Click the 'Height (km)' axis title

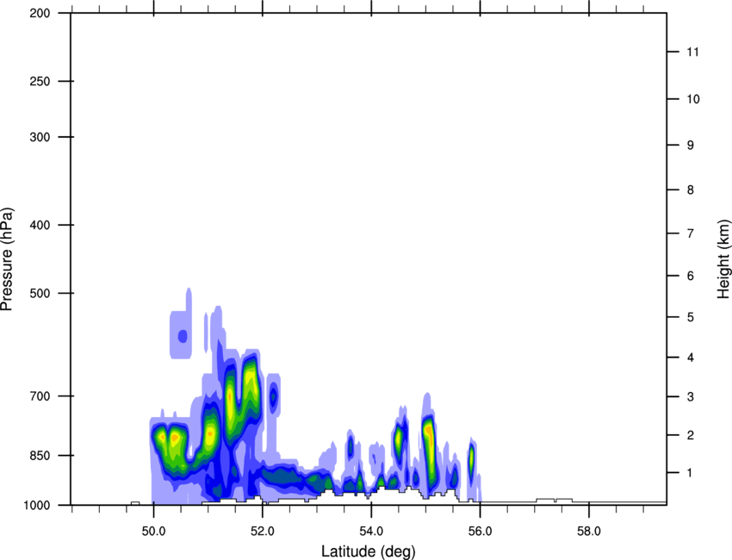coord(723,259)
